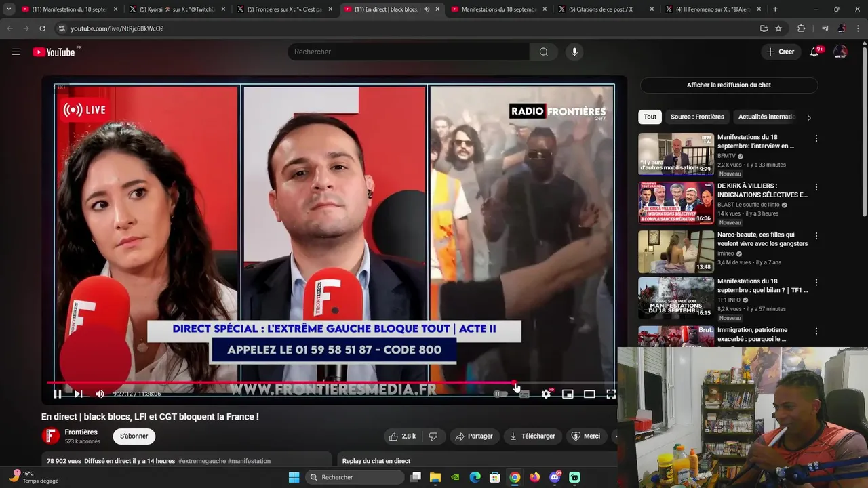The width and height of the screenshot is (868, 488).
Task: Pause the video playback
Action: (x=58, y=394)
